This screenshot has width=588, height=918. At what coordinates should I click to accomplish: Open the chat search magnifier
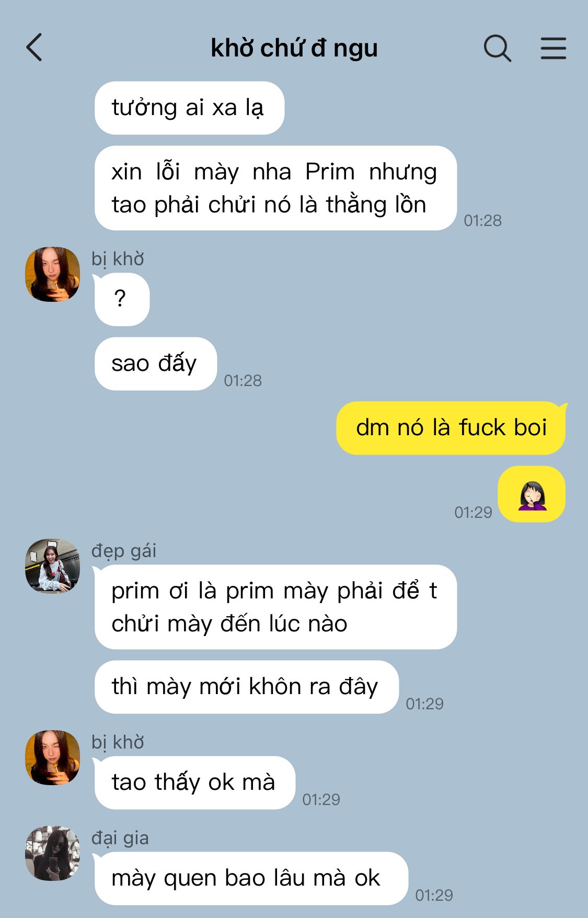point(497,48)
